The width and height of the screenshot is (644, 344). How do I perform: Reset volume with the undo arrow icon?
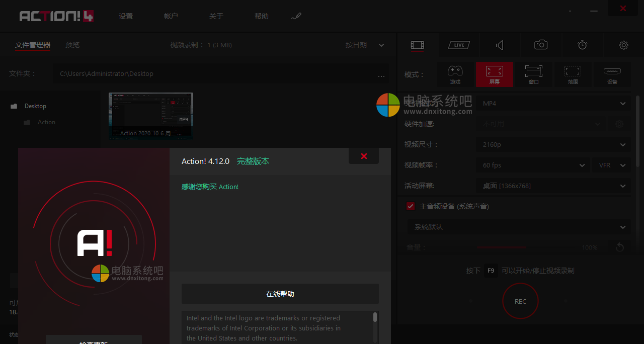point(619,247)
